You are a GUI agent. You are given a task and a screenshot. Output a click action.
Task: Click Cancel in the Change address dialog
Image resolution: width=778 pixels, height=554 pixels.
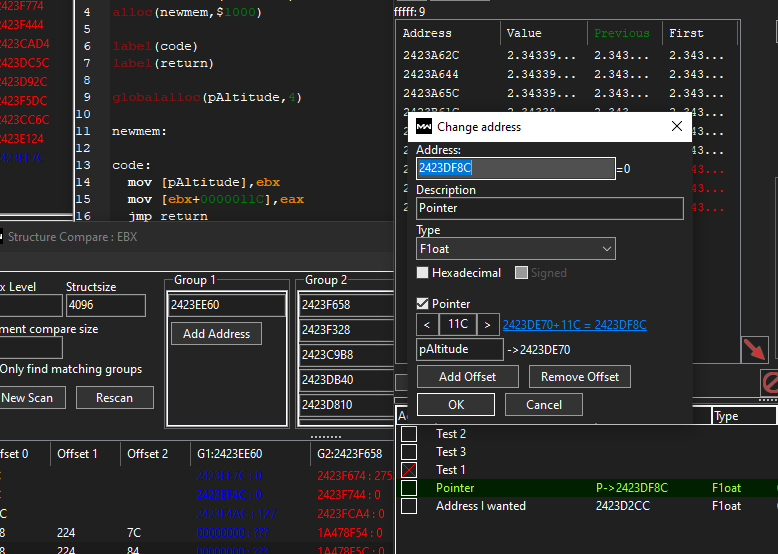coord(543,405)
